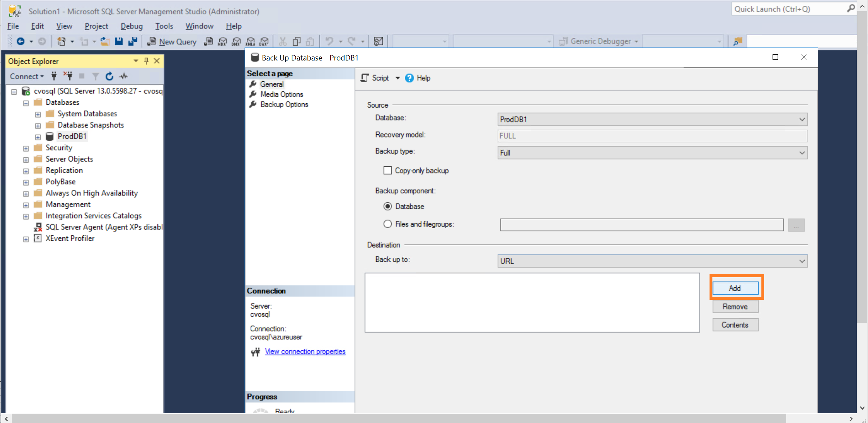Click the Script icon in backup dialog
The image size is (868, 423).
[x=365, y=78]
